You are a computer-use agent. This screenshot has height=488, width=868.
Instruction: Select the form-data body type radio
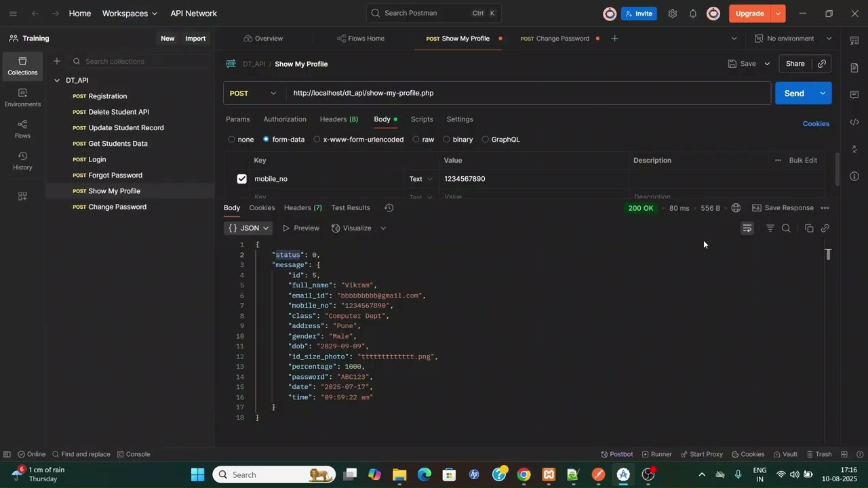tap(266, 140)
